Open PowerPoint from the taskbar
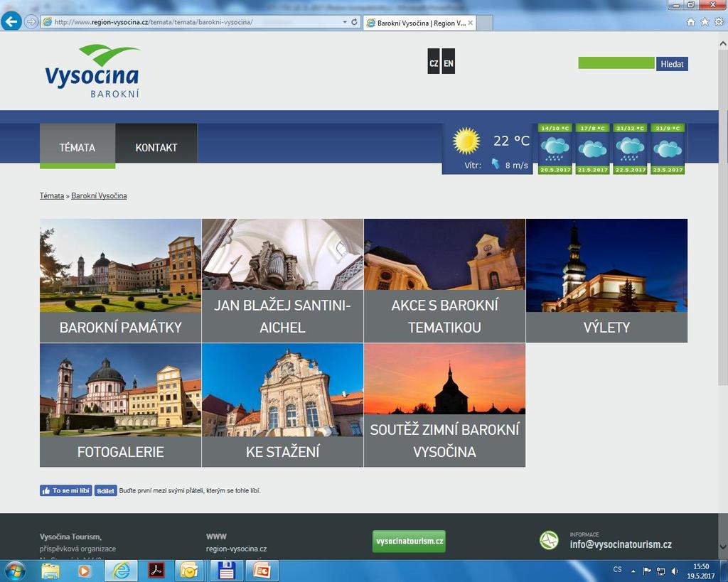 click(x=262, y=571)
